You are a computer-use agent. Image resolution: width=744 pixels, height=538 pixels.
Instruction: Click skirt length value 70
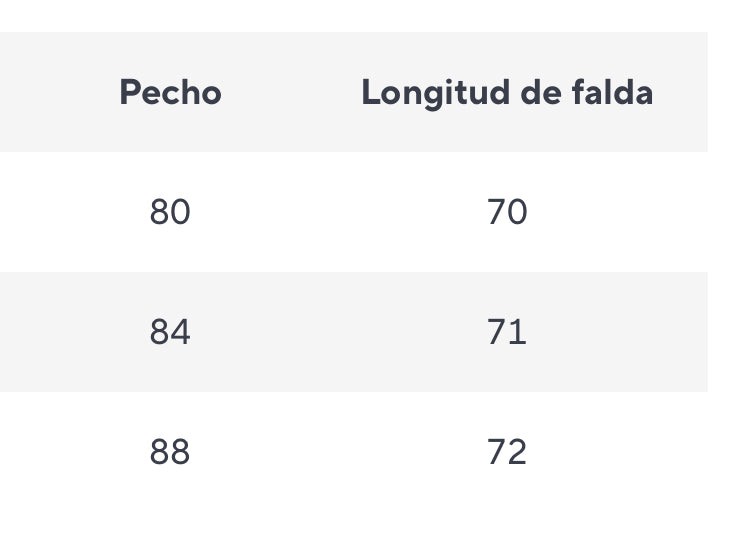(507, 212)
